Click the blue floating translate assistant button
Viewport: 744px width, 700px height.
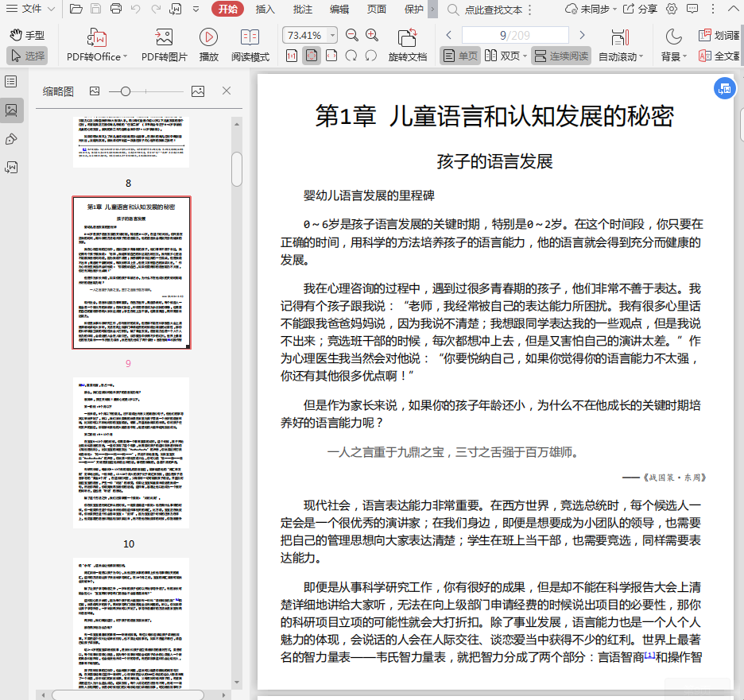725,88
